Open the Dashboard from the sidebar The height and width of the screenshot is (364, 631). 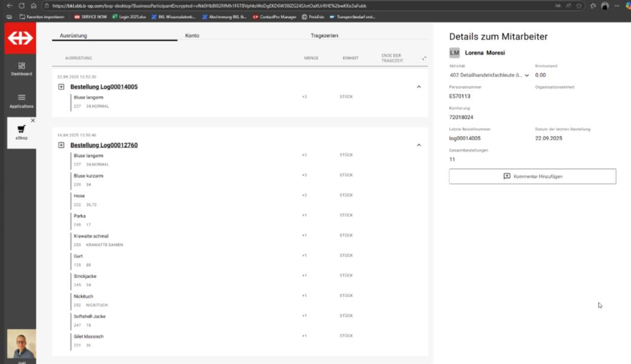coord(22,69)
